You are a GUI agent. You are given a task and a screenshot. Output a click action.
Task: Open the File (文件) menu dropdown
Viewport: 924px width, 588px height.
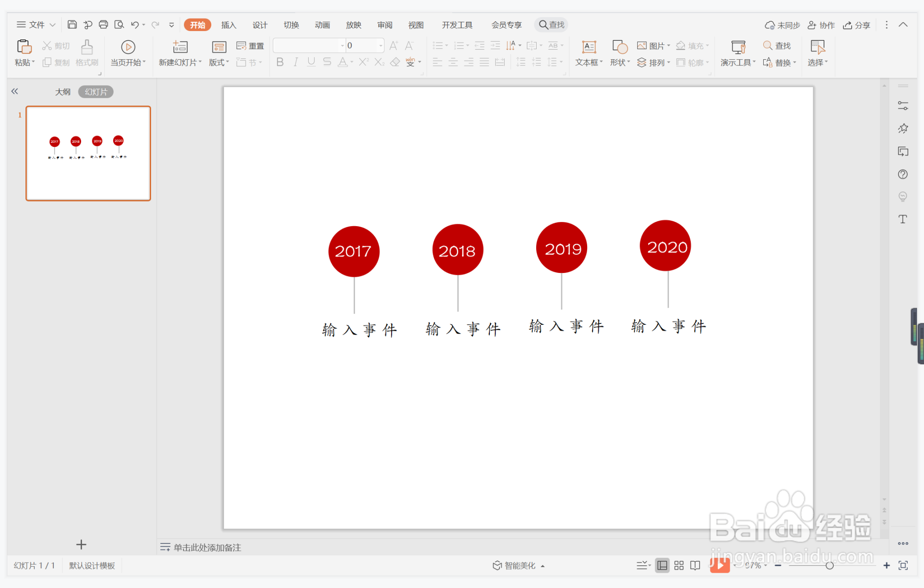[36, 25]
